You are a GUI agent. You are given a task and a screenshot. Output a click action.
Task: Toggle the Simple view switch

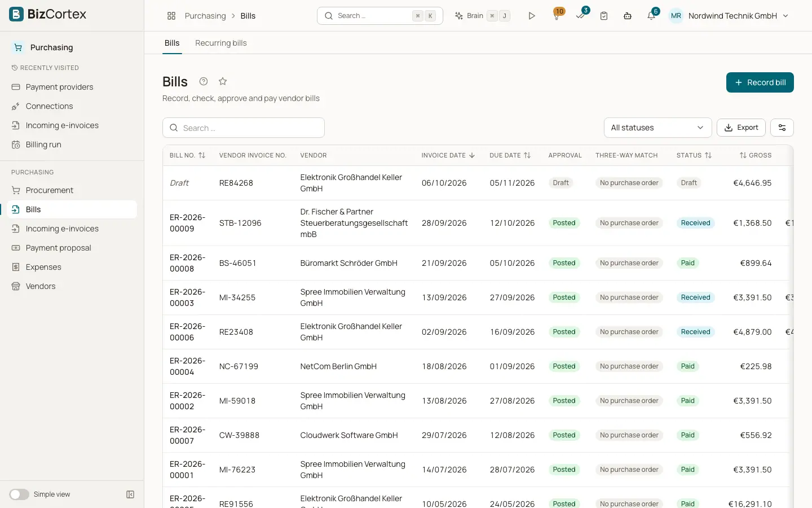(x=19, y=494)
